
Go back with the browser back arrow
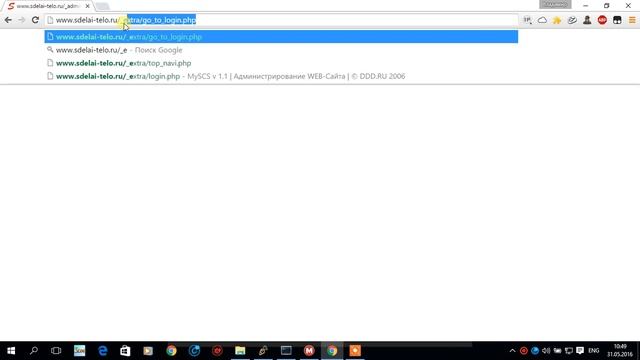click(8, 20)
